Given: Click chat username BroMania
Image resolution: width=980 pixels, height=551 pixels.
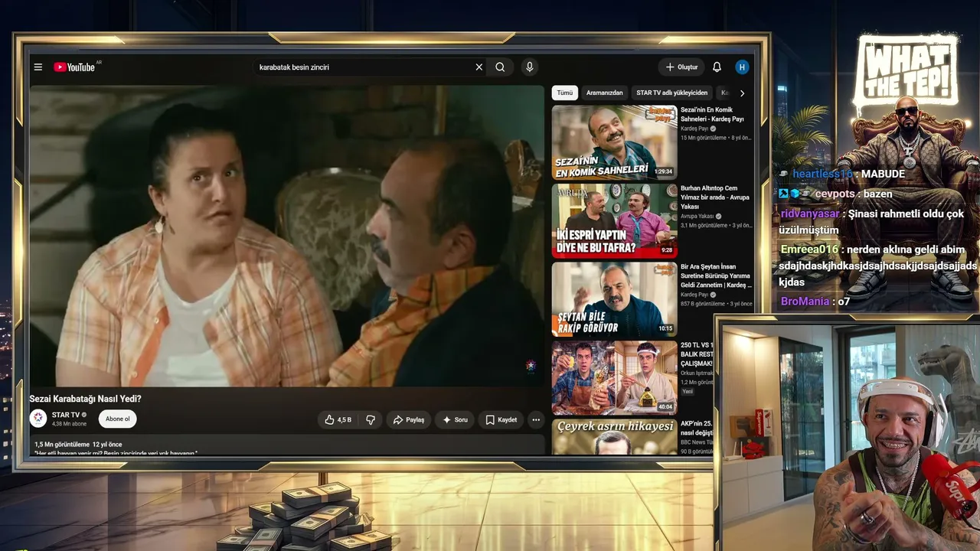Looking at the screenshot, I should [x=805, y=302].
